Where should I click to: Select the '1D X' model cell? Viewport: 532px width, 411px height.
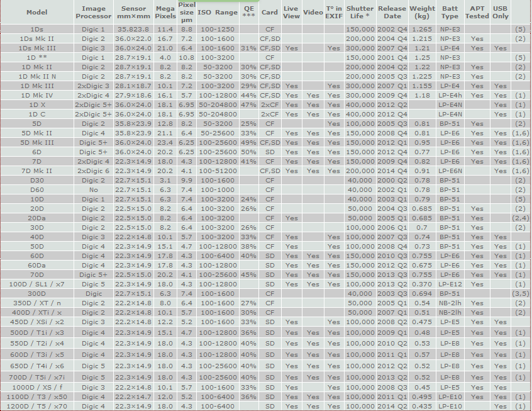[x=36, y=105]
